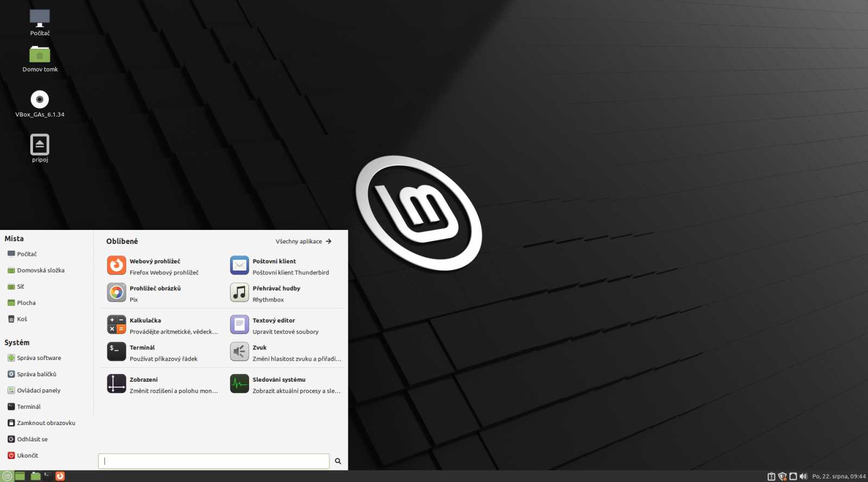Click Zamknout obrazovku

coord(42,423)
